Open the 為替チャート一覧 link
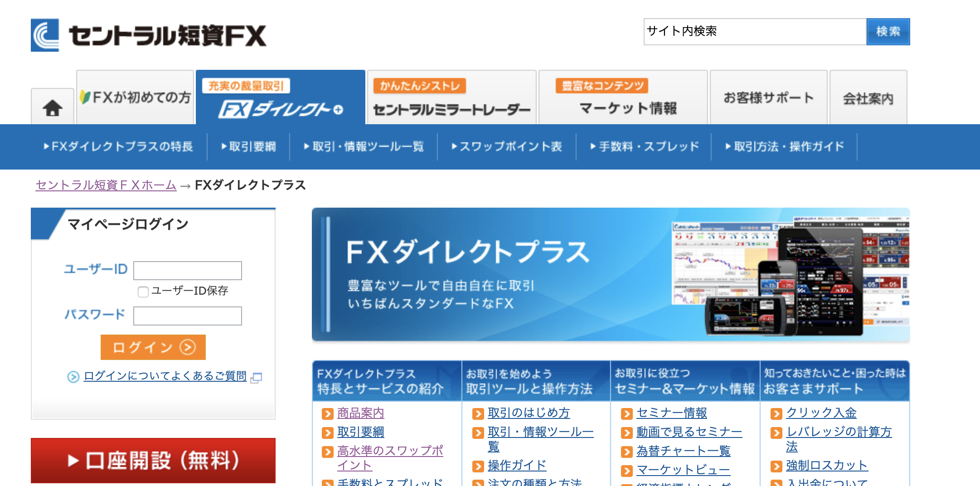Image resolution: width=980 pixels, height=486 pixels. click(x=684, y=451)
